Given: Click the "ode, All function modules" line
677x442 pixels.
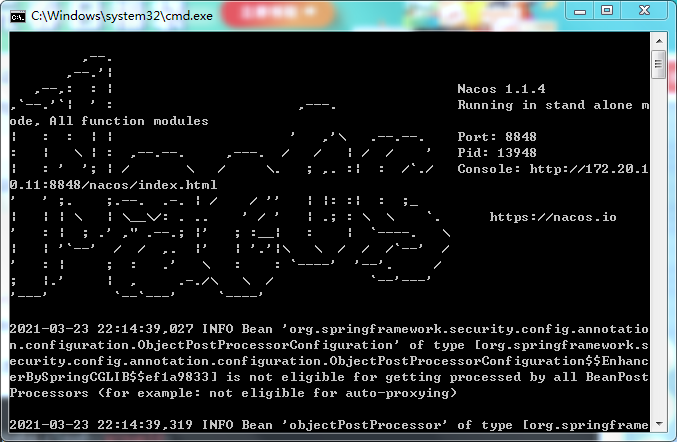Looking at the screenshot, I should pos(109,121).
